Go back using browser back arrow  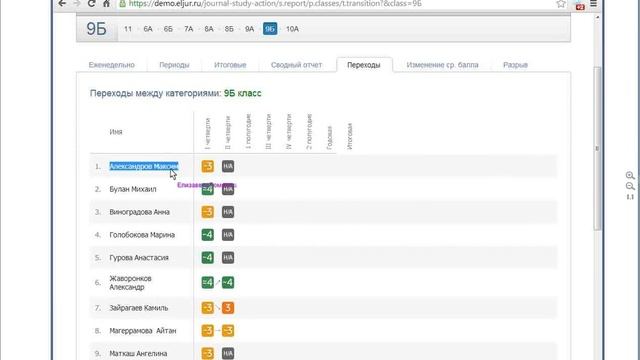pos(62,4)
